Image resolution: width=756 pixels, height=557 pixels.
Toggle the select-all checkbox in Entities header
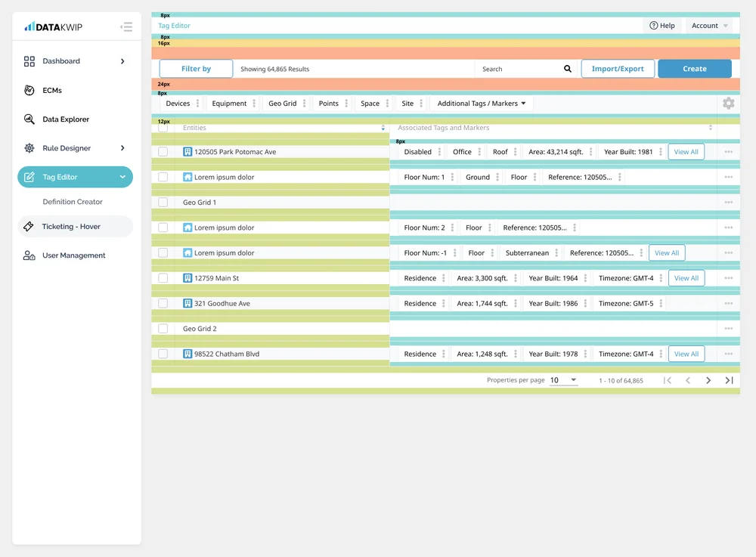click(163, 128)
